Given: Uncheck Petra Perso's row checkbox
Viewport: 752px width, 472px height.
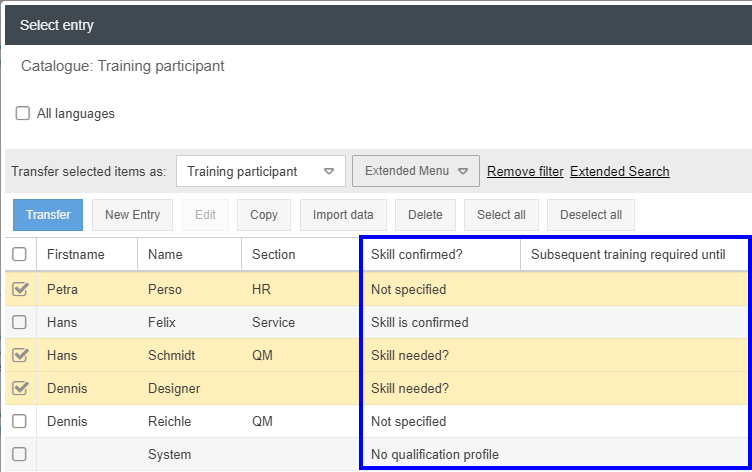Looking at the screenshot, I should click(19, 289).
